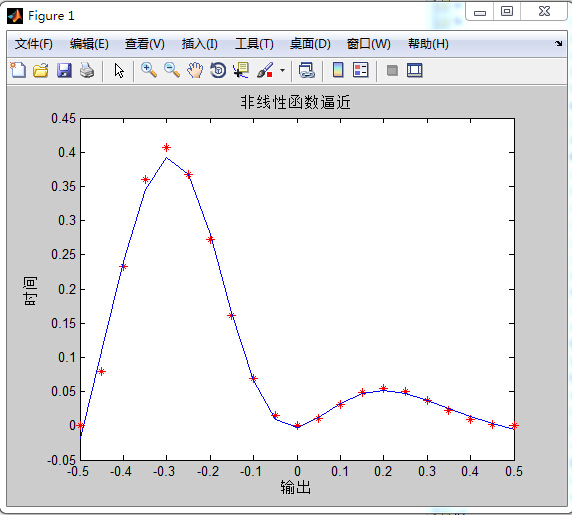572x515 pixels.
Task: Click the Show Plot Tools and Dock icon
Action: pos(415,70)
